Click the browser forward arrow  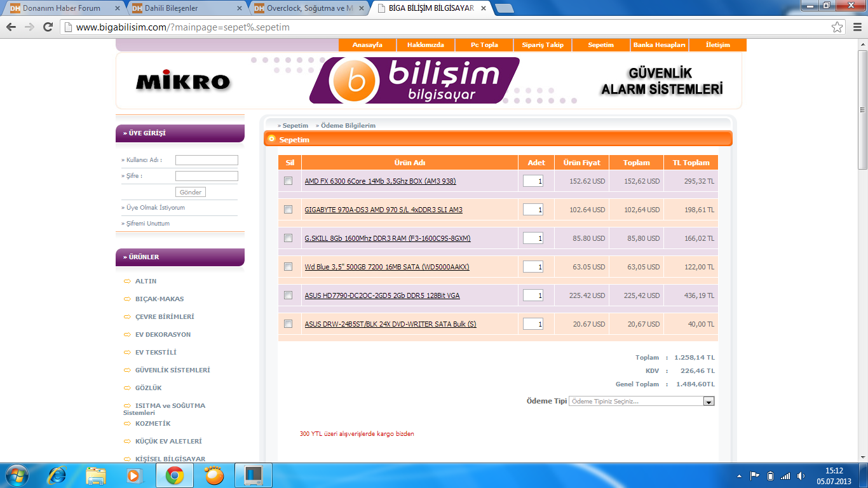[x=29, y=27]
